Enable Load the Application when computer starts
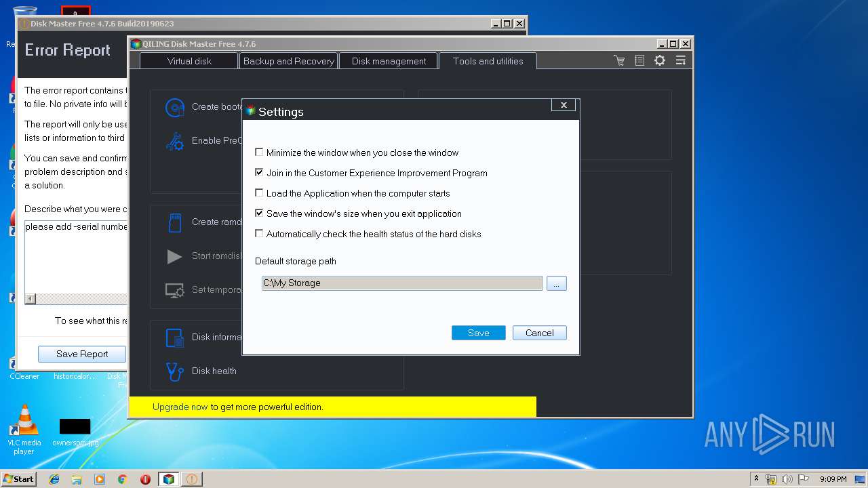This screenshot has height=488, width=868. point(259,193)
